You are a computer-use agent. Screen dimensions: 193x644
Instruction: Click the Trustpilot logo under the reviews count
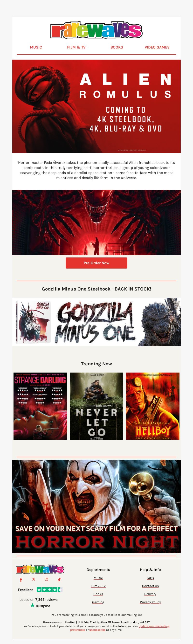40,605
